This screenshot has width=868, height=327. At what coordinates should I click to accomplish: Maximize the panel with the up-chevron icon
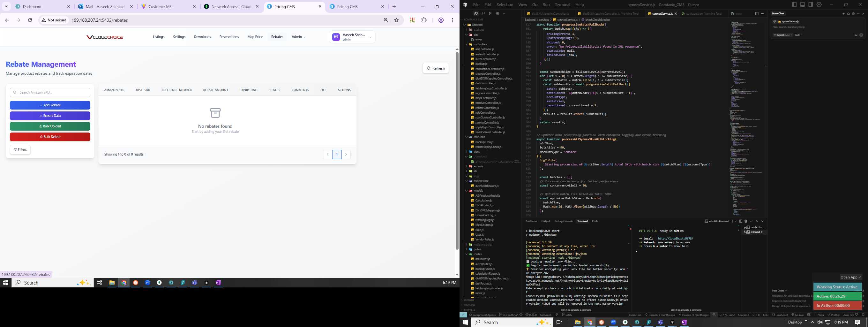pos(756,221)
